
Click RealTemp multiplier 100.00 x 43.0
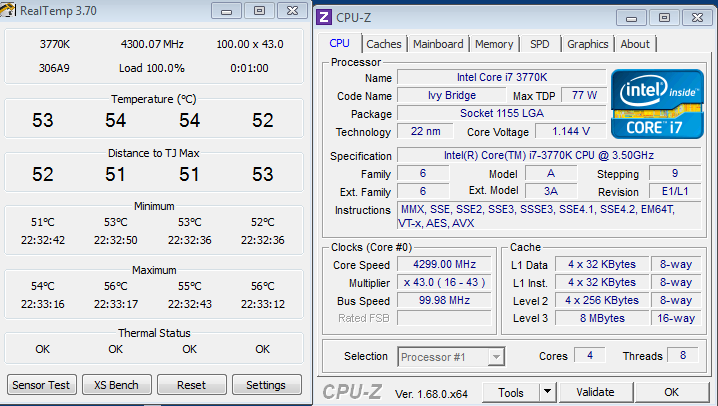click(x=250, y=44)
